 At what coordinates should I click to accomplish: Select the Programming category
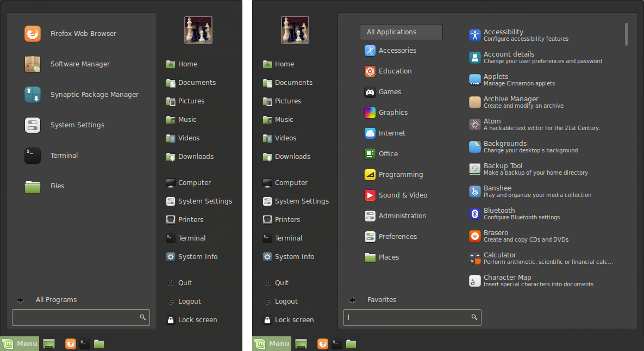[x=401, y=175]
